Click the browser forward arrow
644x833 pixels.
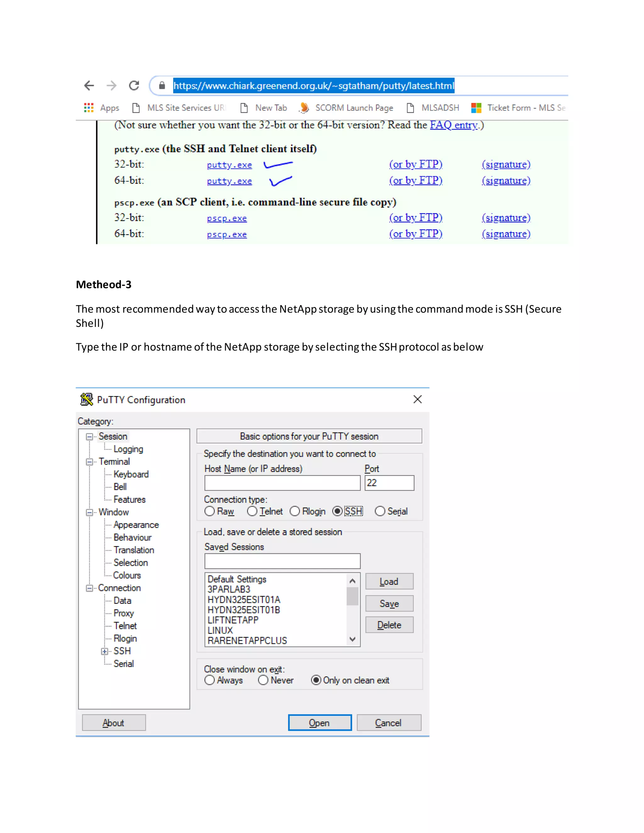111,86
